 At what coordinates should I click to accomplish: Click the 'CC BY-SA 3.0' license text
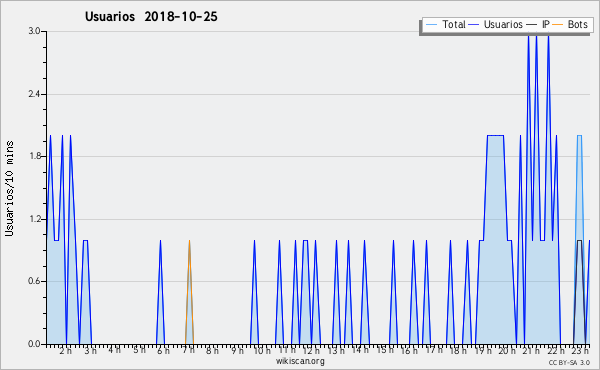coord(569,363)
